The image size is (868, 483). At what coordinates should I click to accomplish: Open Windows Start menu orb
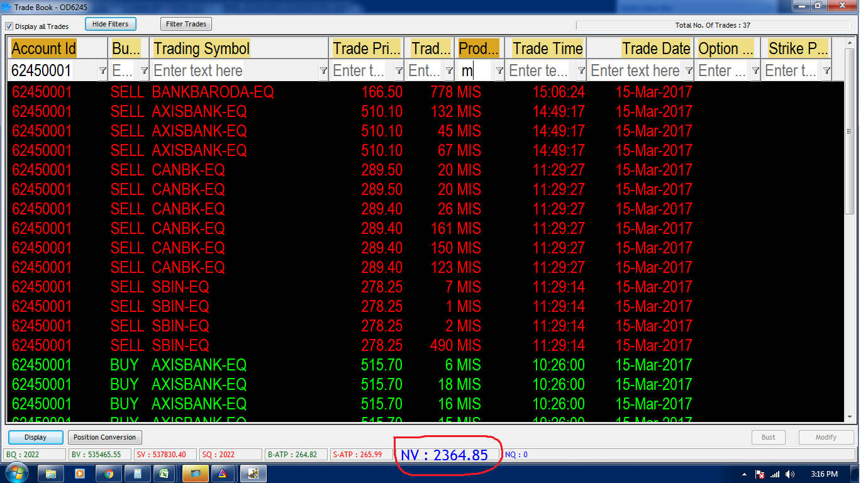click(x=16, y=474)
